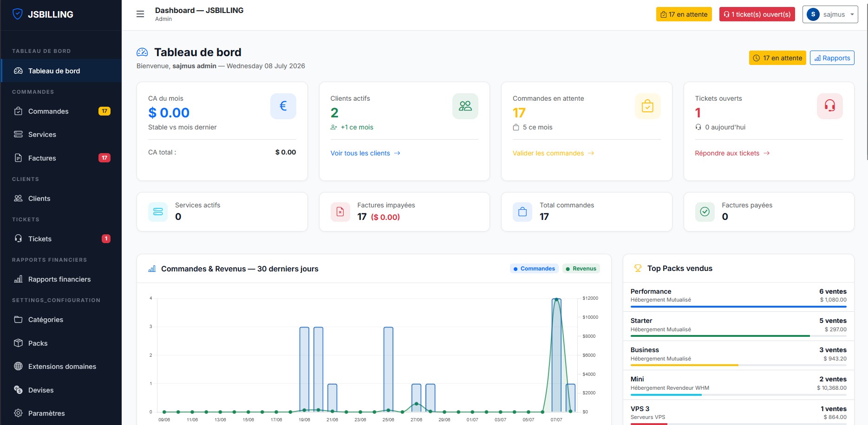Click the JSBILLING shield logo
Image resolution: width=868 pixels, height=425 pixels.
click(18, 14)
